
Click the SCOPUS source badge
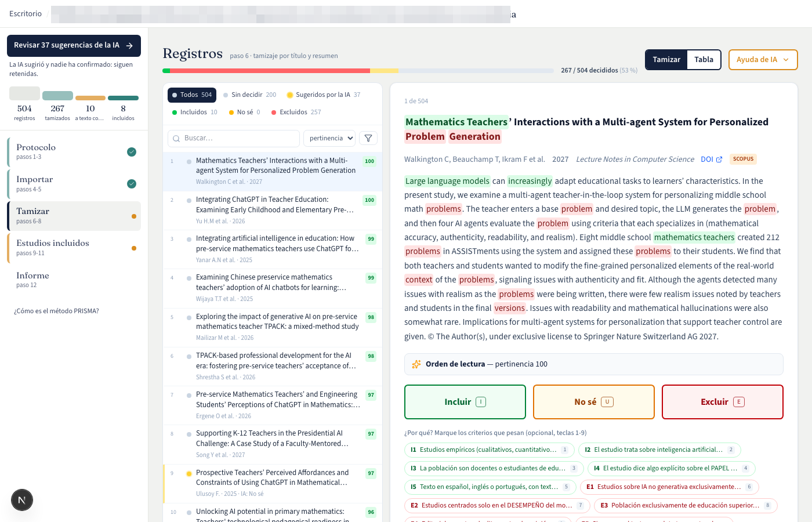[x=743, y=159]
